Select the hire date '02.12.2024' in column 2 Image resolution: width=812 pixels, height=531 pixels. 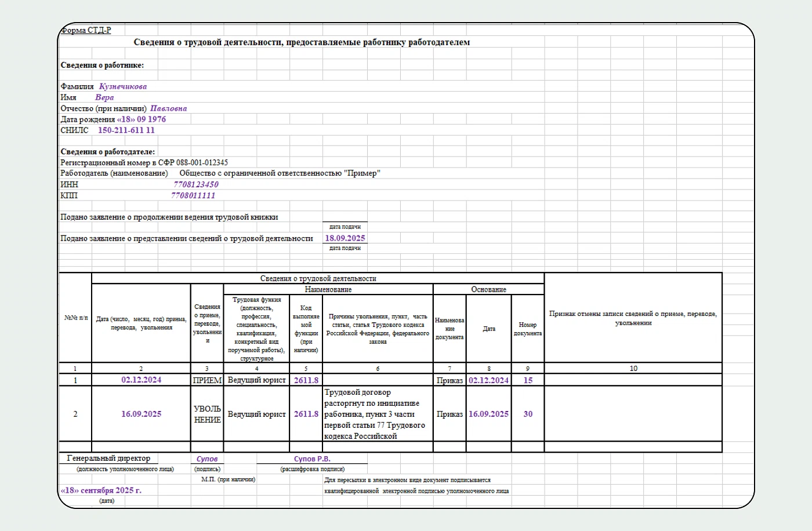142,380
